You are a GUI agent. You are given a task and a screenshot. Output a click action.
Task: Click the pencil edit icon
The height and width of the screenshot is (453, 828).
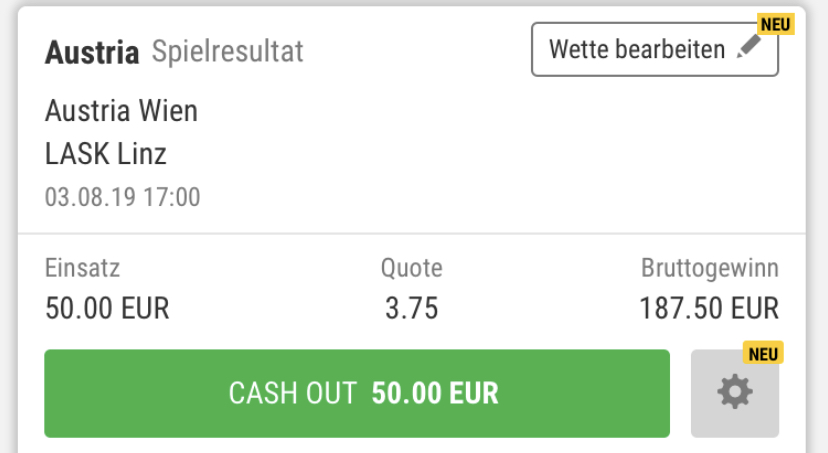pos(749,46)
